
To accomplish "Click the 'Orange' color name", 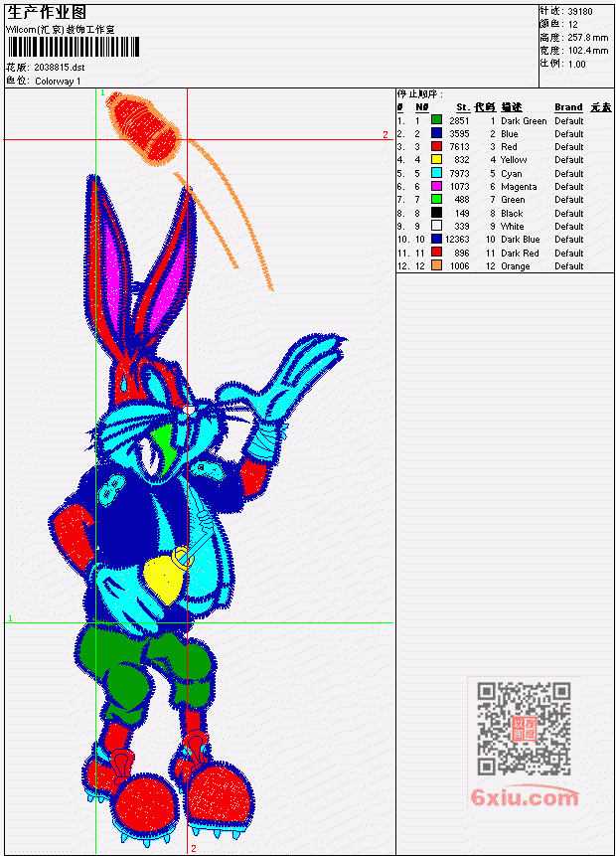I will click(x=516, y=266).
